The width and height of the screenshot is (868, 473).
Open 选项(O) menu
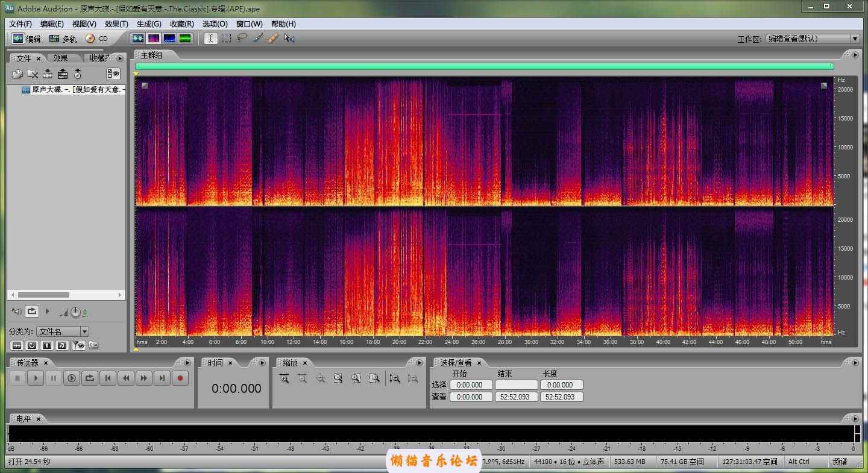coord(215,24)
